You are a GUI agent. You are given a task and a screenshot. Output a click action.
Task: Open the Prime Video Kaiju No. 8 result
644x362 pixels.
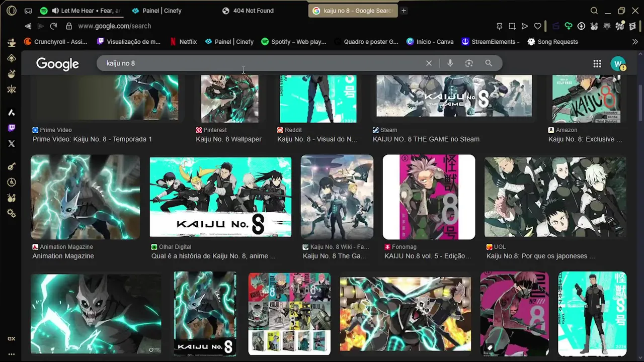92,139
